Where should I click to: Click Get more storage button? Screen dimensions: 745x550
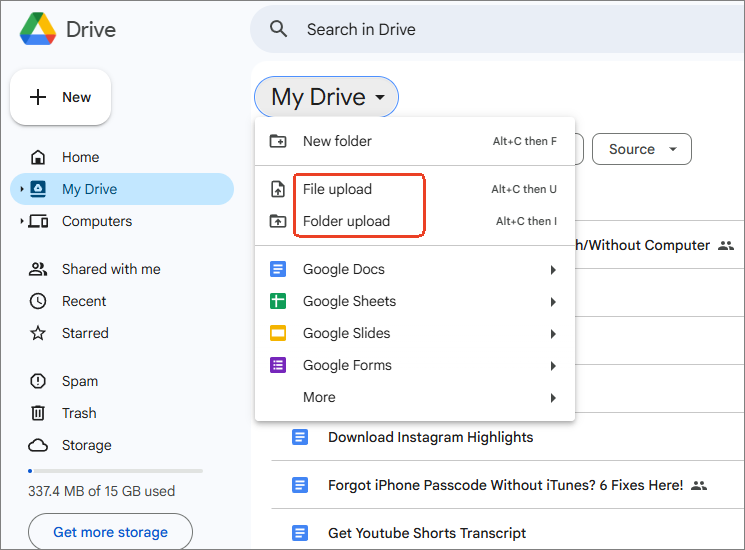110,532
